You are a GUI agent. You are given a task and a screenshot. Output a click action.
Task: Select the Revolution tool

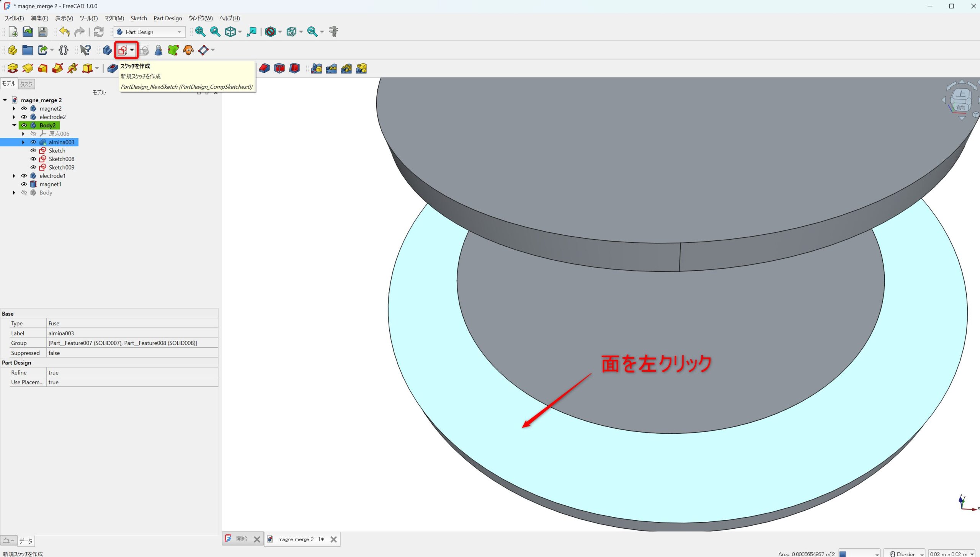[x=28, y=69]
